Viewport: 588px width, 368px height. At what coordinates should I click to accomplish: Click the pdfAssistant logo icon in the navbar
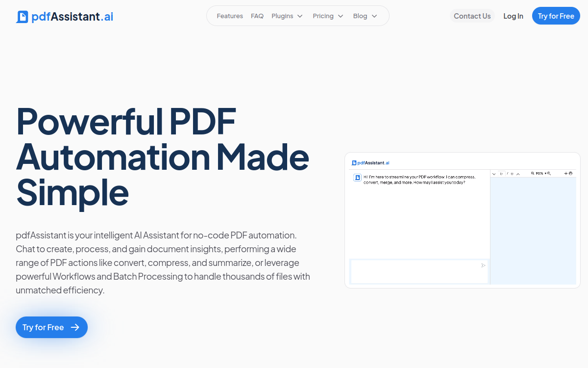tap(22, 16)
